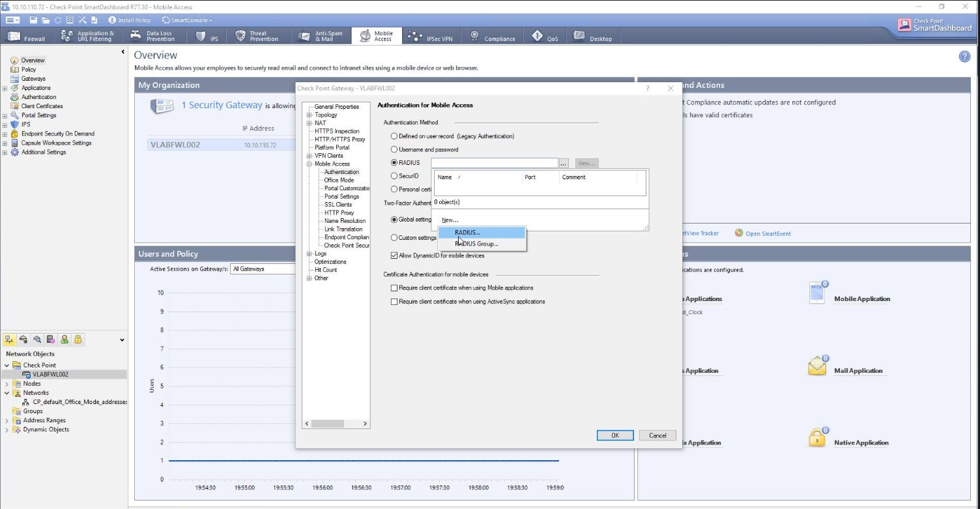Click the Firewall tab icon
The height and width of the screenshot is (509, 980).
(14, 36)
